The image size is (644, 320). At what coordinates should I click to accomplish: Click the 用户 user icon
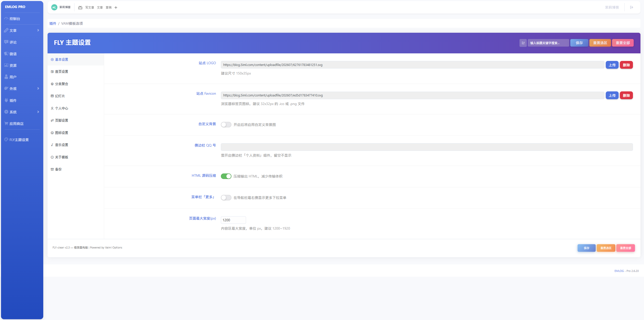[6, 77]
